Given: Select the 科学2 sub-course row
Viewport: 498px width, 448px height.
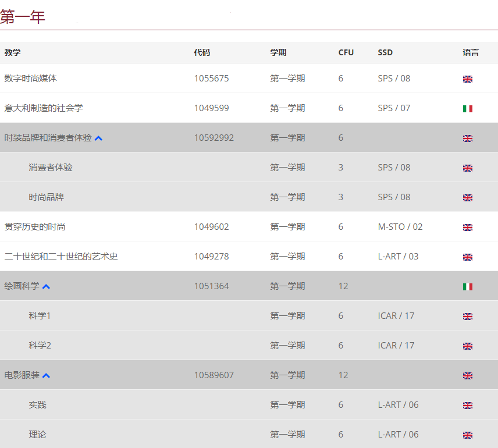Looking at the screenshot, I should [x=249, y=345].
